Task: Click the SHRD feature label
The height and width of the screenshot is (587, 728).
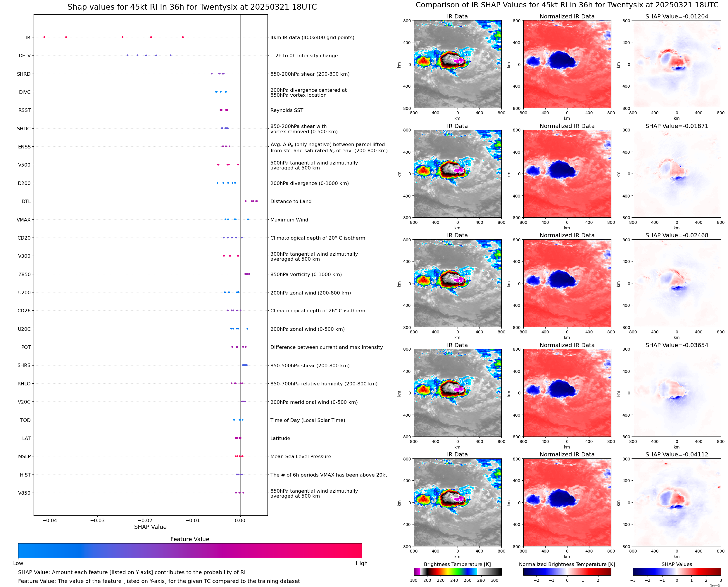Action: pos(24,74)
